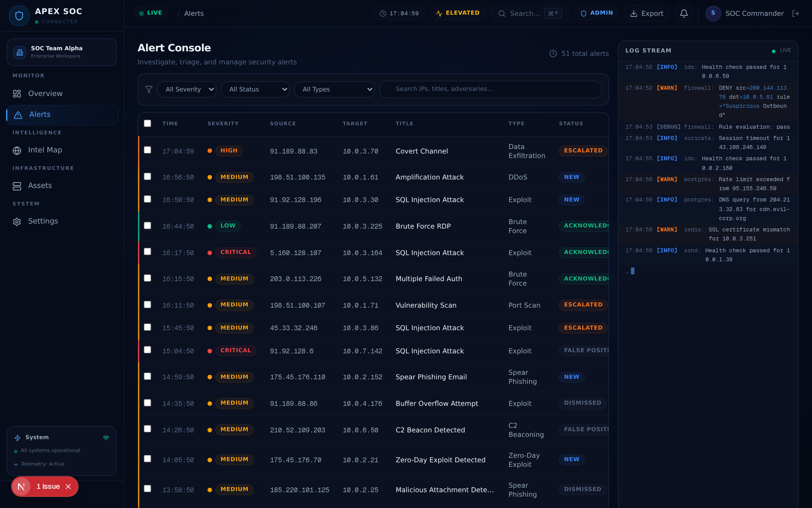The width and height of the screenshot is (812, 508).
Task: Open the All Types dropdown
Action: (x=335, y=89)
